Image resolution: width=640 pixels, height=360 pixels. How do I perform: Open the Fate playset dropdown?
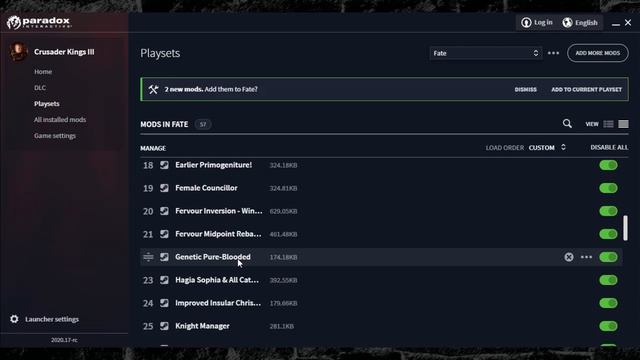[486, 53]
